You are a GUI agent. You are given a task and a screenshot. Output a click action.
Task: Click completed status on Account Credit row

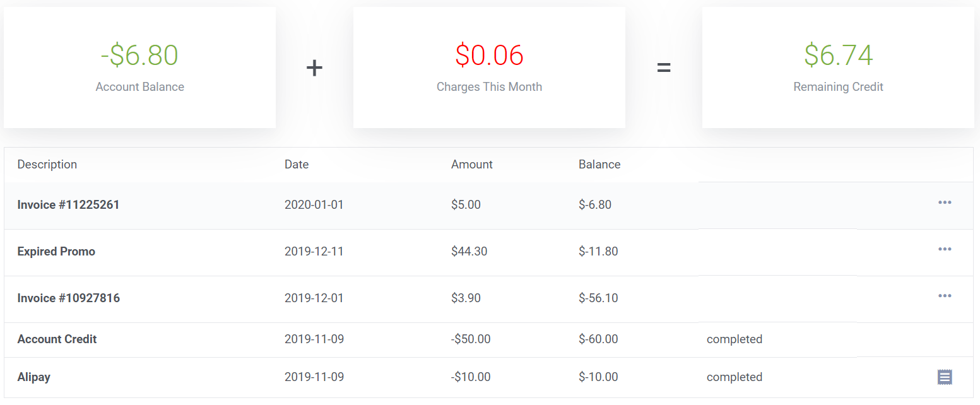point(735,339)
